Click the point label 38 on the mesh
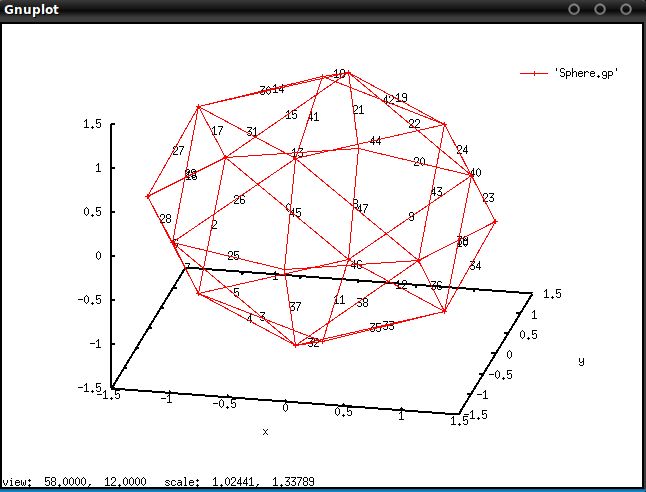The width and height of the screenshot is (646, 492). [x=362, y=303]
